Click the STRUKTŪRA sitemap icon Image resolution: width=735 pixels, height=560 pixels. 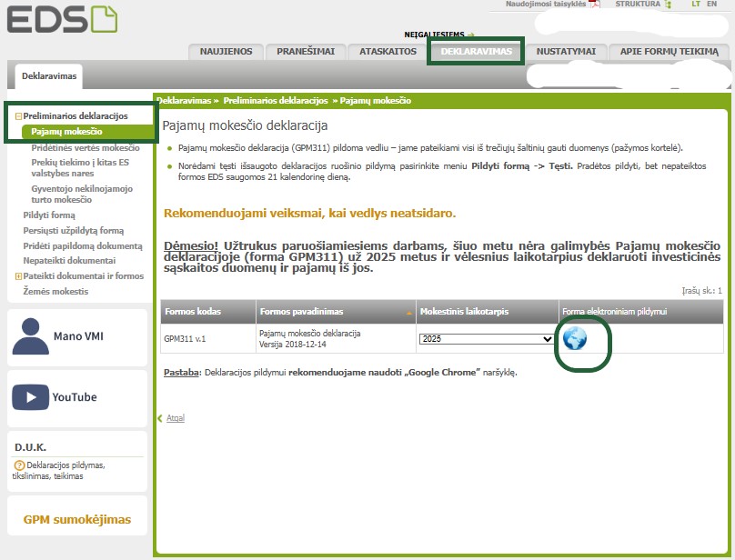pyautogui.click(x=668, y=5)
